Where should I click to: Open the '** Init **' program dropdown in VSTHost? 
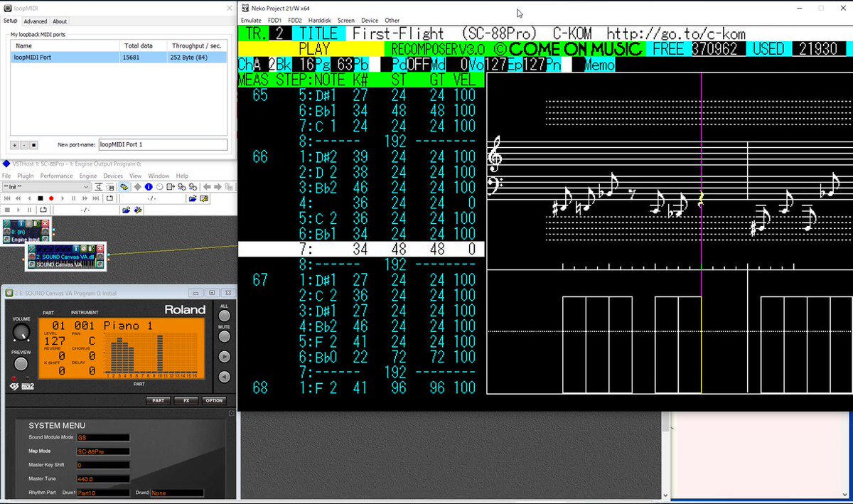[x=45, y=187]
